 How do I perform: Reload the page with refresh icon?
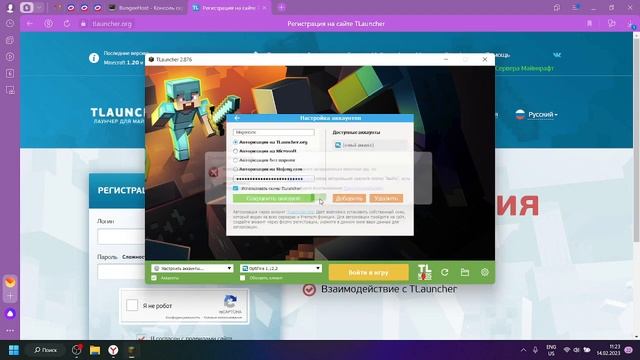click(x=67, y=24)
